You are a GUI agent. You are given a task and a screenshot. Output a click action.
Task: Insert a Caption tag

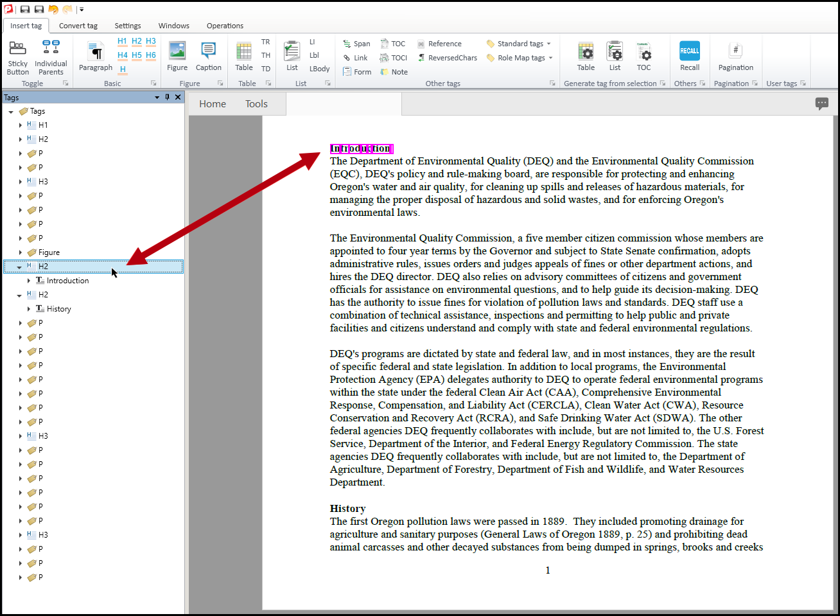point(209,57)
